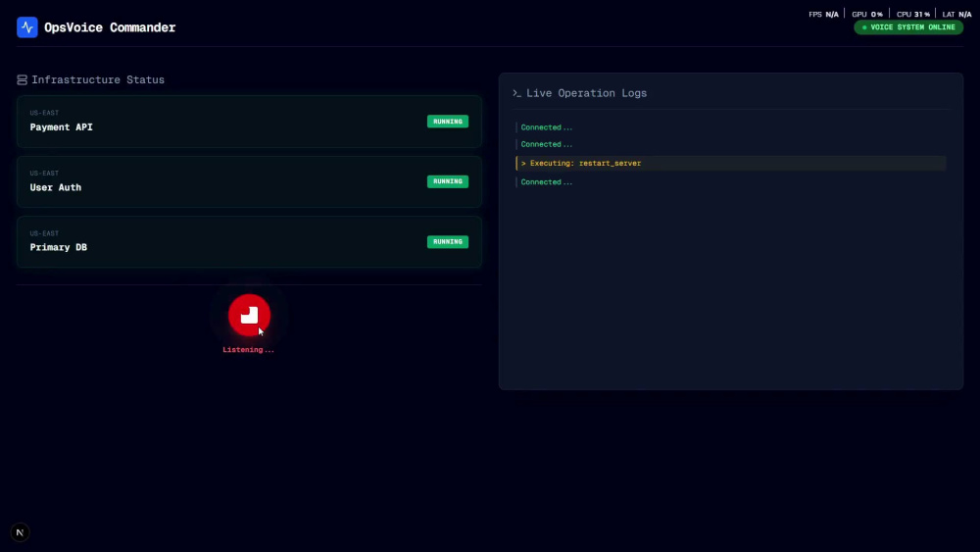Click the 'Listening ...' status label
The height and width of the screenshot is (552, 980).
click(x=248, y=349)
